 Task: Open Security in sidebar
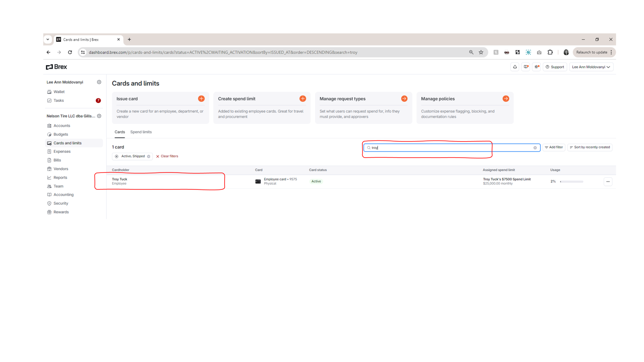pos(61,204)
